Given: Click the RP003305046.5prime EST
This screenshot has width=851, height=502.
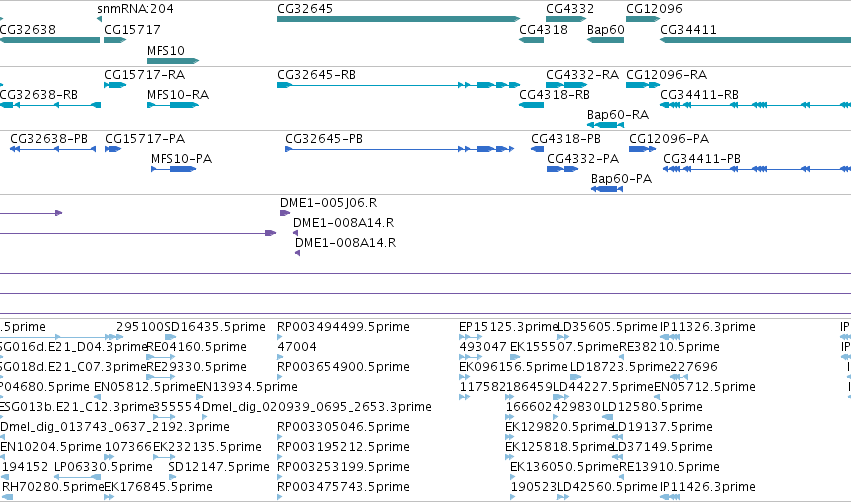Looking at the screenshot, I should coord(280,437).
